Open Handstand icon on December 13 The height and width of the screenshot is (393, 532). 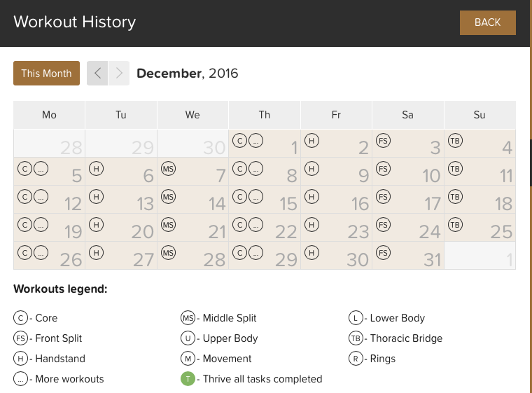pyautogui.click(x=97, y=197)
